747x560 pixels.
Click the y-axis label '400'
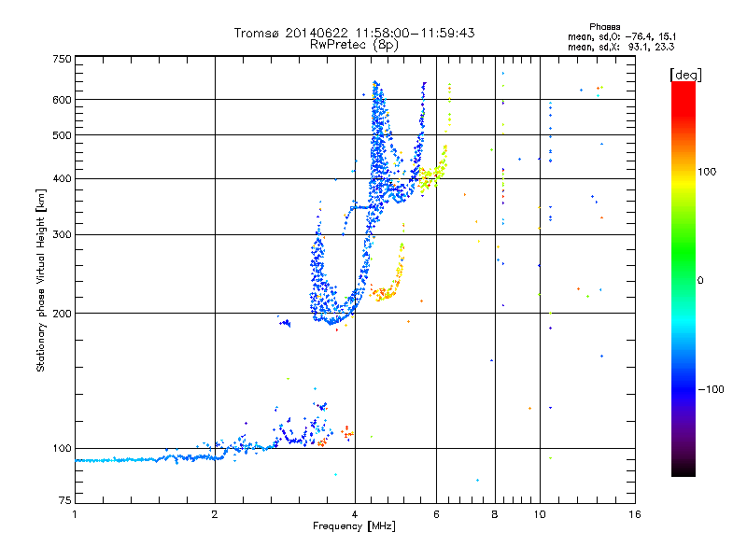(x=62, y=179)
